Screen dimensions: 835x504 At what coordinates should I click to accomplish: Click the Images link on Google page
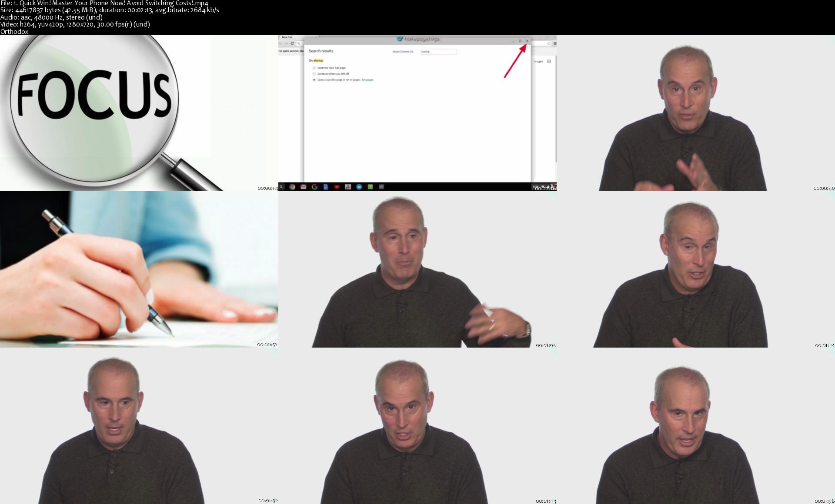click(538, 61)
